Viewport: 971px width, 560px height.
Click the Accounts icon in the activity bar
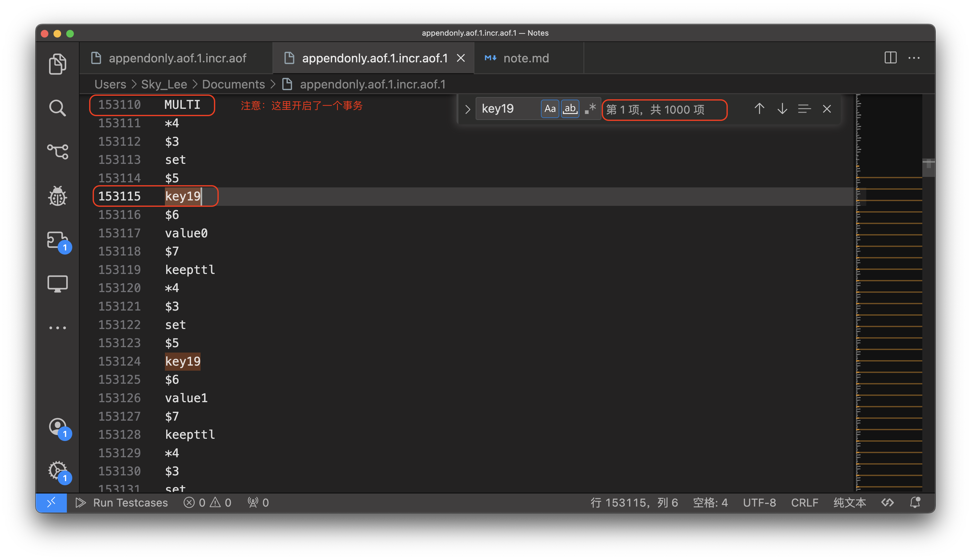pos(57,427)
